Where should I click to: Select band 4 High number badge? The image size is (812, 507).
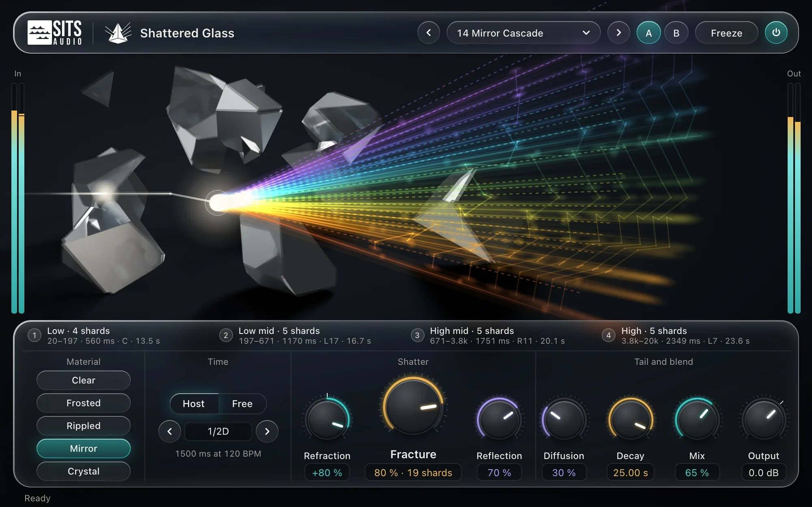pyautogui.click(x=608, y=336)
